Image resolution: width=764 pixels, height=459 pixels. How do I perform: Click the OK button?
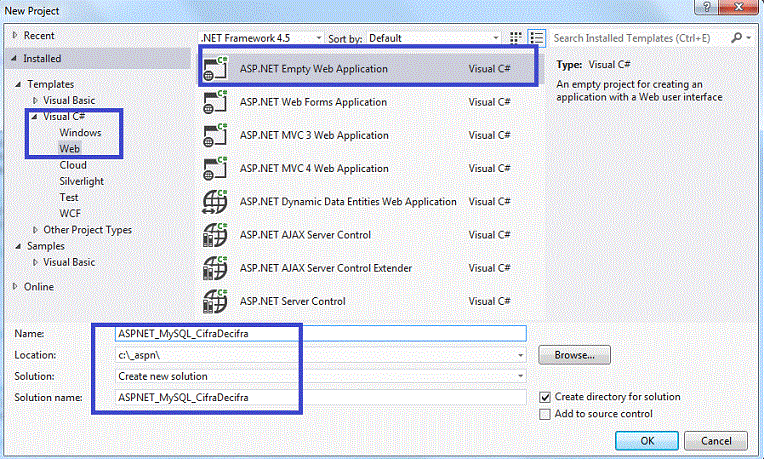point(647,441)
